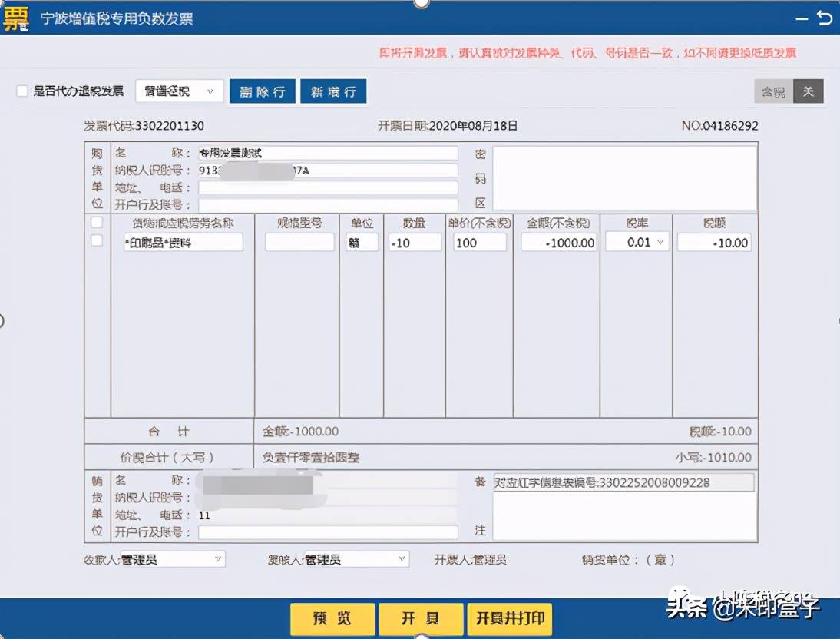840x639 pixels.
Task: Click the 单位 input cell
Action: (362, 243)
